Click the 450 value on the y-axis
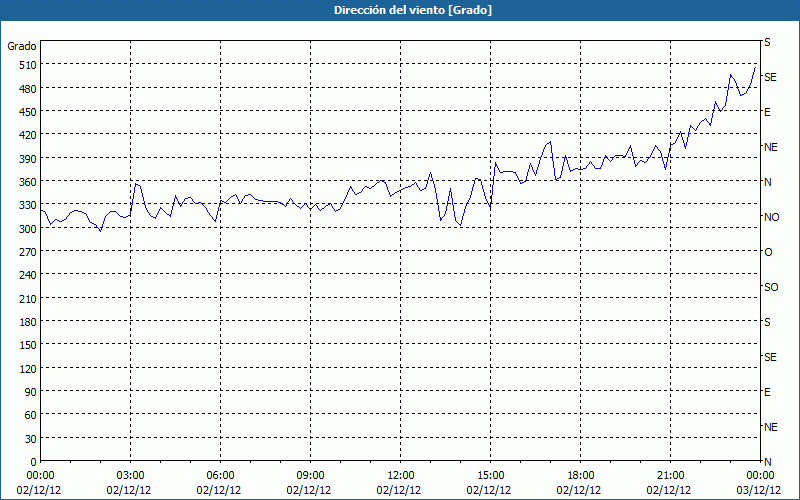This screenshot has height=500, width=800. [28, 112]
